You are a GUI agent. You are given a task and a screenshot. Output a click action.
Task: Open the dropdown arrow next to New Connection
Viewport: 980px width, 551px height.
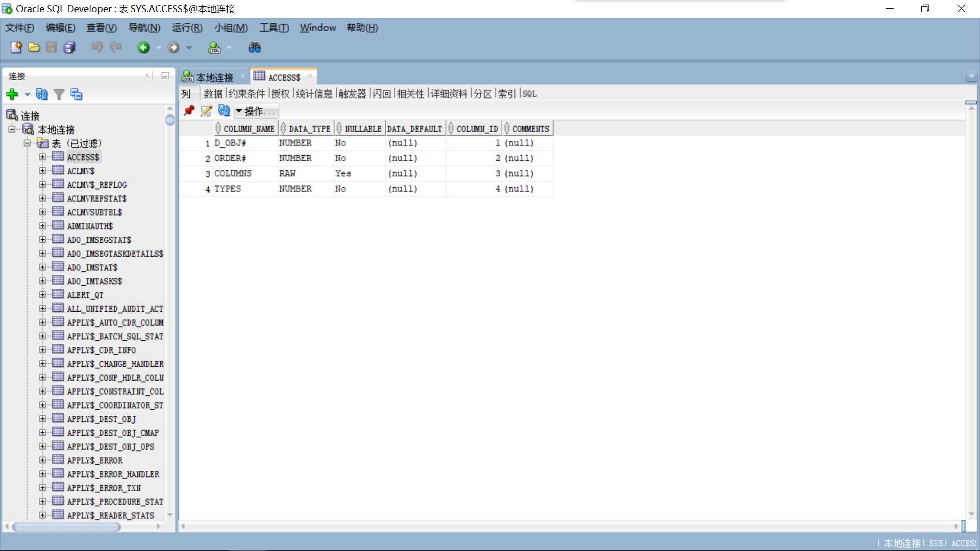pos(27,94)
